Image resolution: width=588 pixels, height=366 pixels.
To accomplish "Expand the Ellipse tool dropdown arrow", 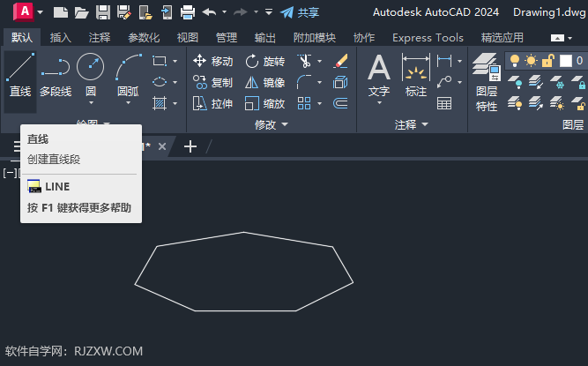I will (x=175, y=82).
